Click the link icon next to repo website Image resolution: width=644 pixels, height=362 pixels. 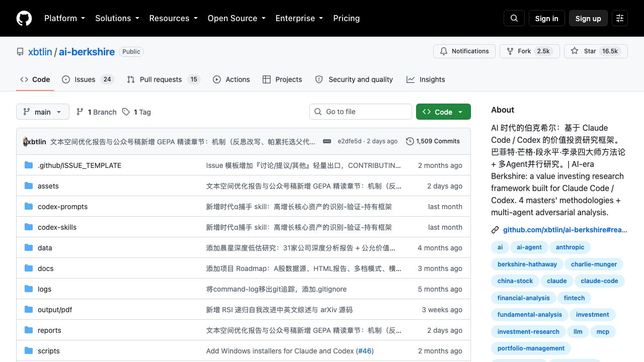coord(495,230)
